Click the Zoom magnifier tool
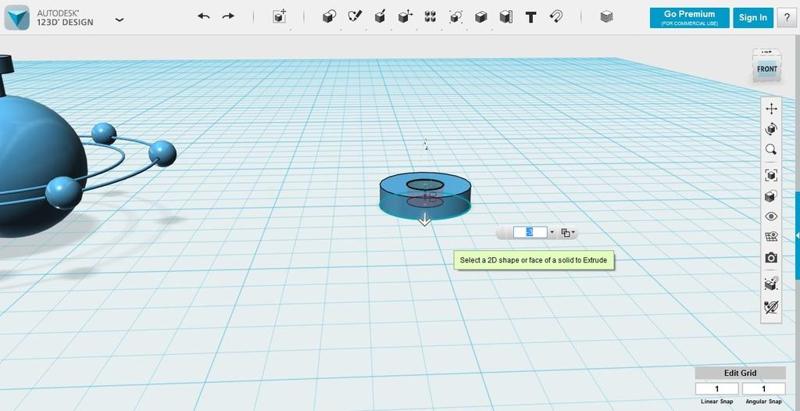 tap(771, 150)
